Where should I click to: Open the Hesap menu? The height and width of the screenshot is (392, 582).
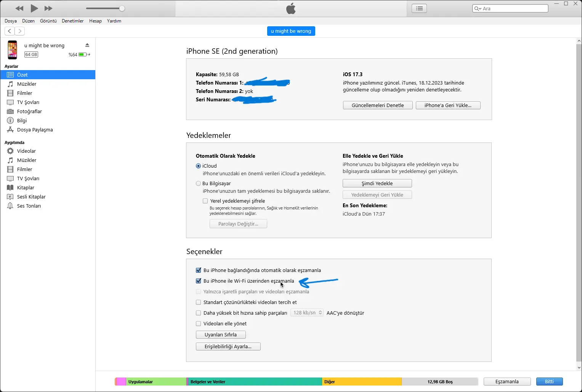[x=95, y=21]
